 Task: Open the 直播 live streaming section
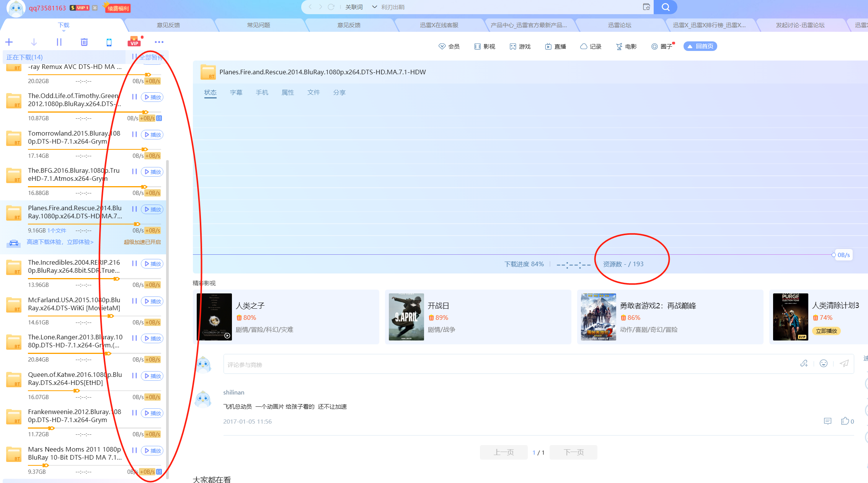555,46
